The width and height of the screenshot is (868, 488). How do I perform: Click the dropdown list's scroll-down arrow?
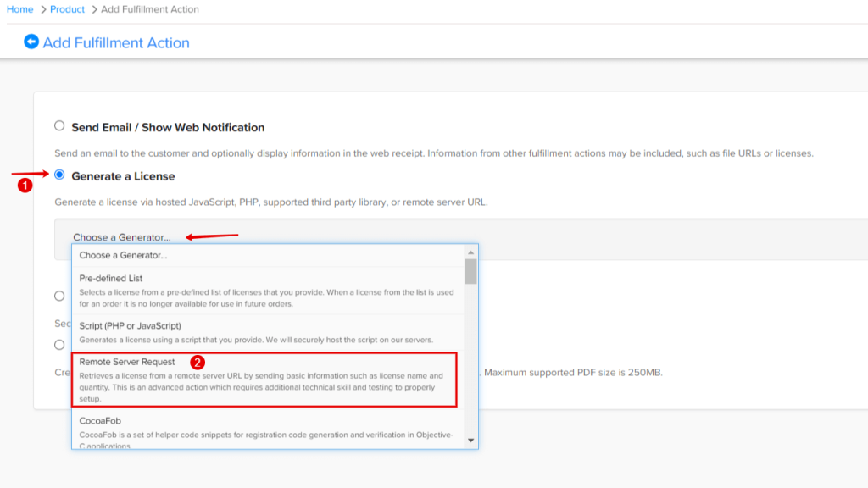[470, 439]
